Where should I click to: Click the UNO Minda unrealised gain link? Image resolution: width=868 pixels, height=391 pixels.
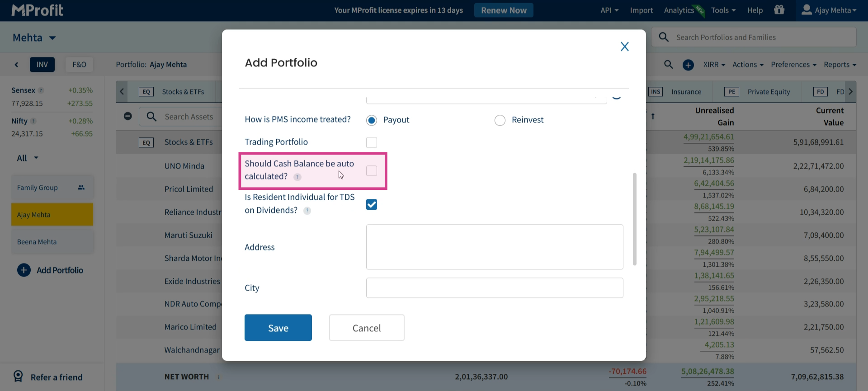pyautogui.click(x=709, y=160)
